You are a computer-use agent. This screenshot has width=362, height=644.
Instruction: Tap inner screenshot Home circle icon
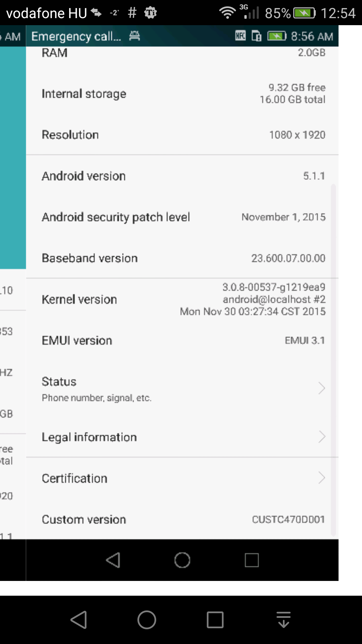pos(182,560)
